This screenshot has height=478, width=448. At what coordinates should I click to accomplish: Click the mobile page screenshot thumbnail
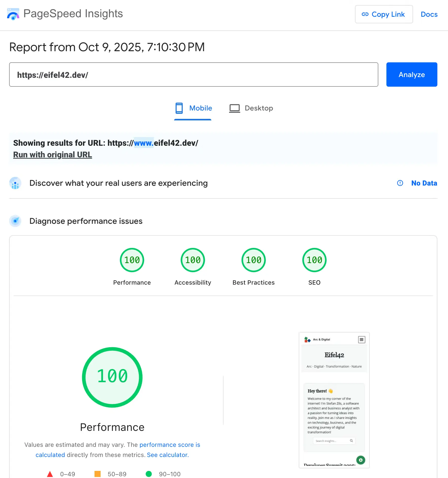coord(334,400)
